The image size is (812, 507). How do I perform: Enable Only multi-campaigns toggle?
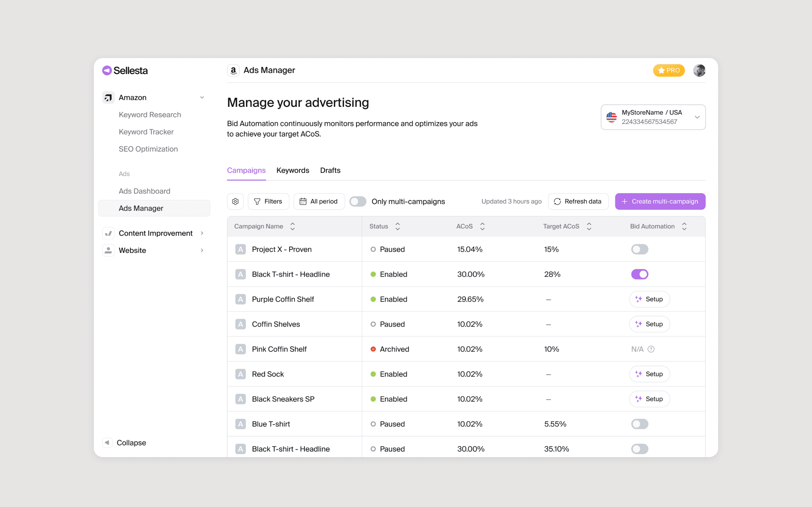[x=358, y=201]
